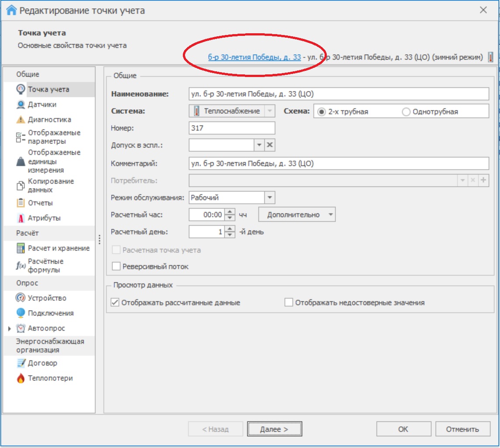Expand the Автоопрос tree node arrow
The image size is (500, 448).
(x=10, y=329)
